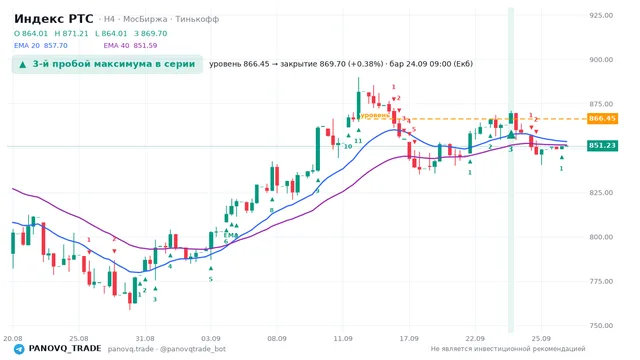The image size is (640, 360).
Task: Open the panovq.trade website link
Action: tap(131, 349)
